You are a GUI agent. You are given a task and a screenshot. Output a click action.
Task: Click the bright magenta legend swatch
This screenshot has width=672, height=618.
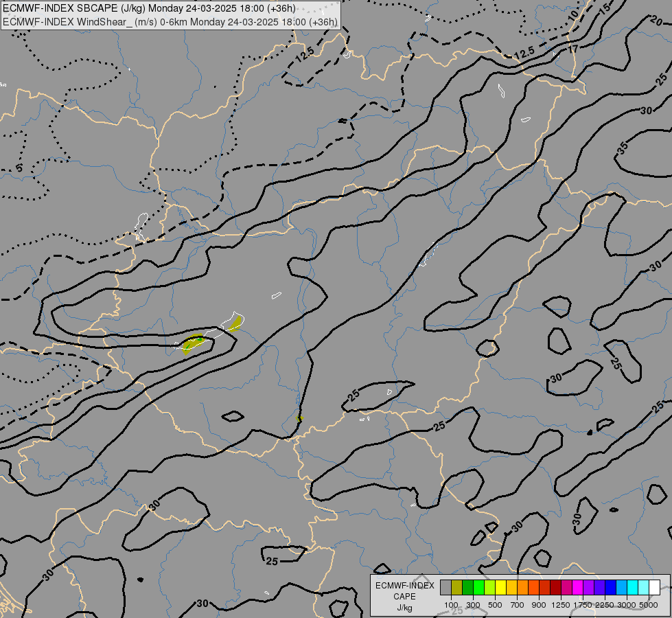[x=577, y=587]
